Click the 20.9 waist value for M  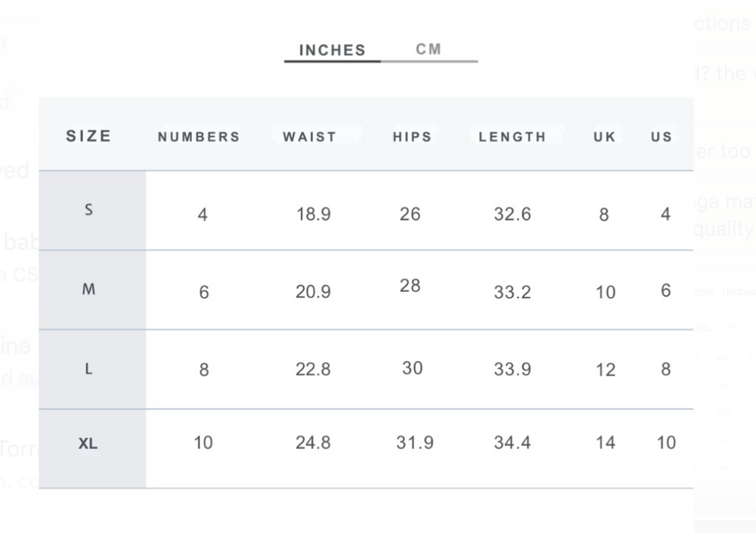point(314,292)
